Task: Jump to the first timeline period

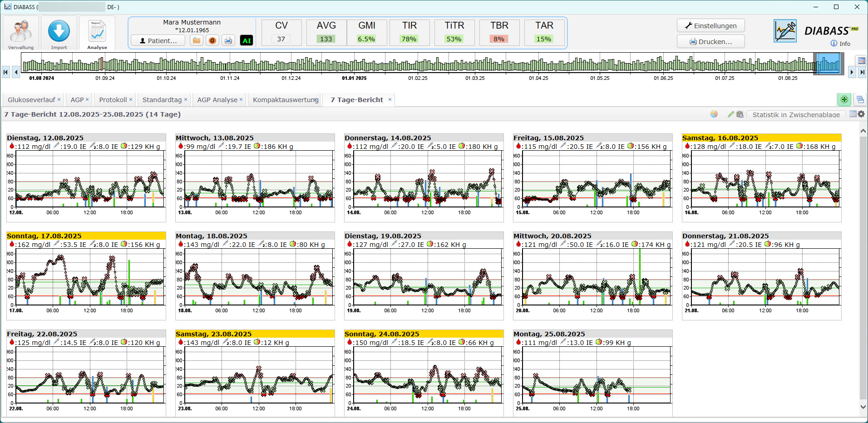Action: coord(6,72)
